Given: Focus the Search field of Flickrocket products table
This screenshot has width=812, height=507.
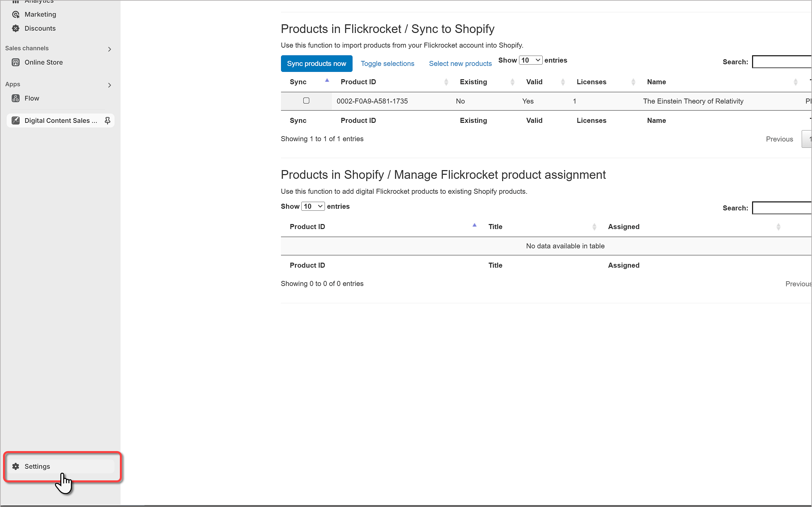Looking at the screenshot, I should coord(781,62).
